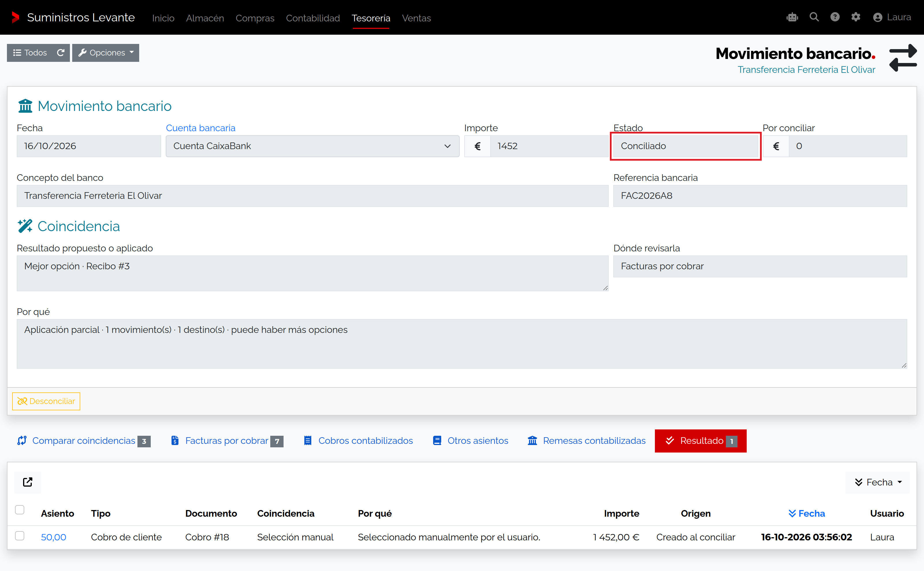Click the Desconciliar button
Image resolution: width=924 pixels, height=571 pixels.
click(x=46, y=401)
